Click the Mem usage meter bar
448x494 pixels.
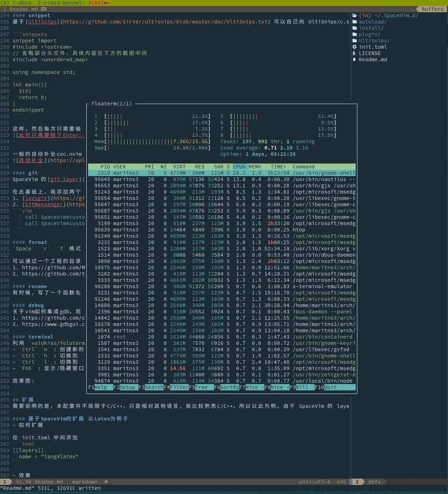pos(152,141)
